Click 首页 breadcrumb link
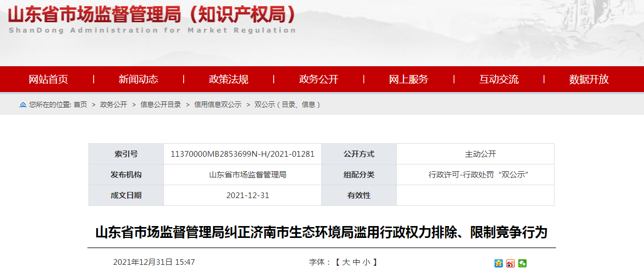The image size is (644, 270). [80, 104]
